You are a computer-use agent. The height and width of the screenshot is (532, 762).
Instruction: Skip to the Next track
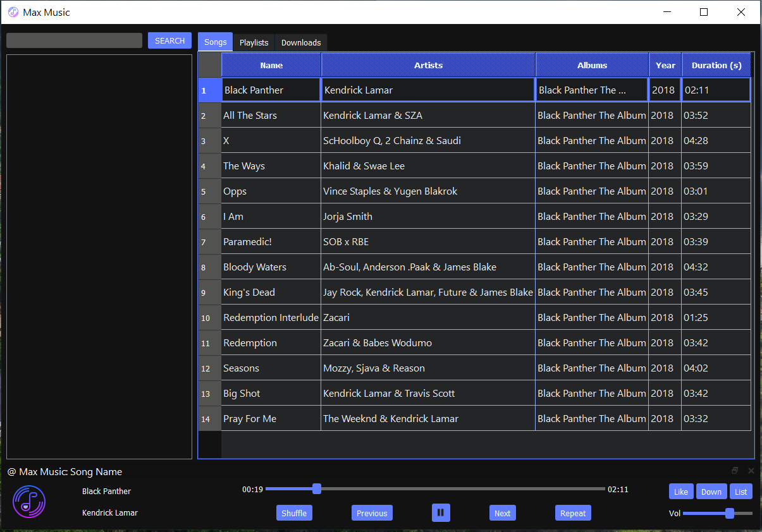pyautogui.click(x=503, y=513)
